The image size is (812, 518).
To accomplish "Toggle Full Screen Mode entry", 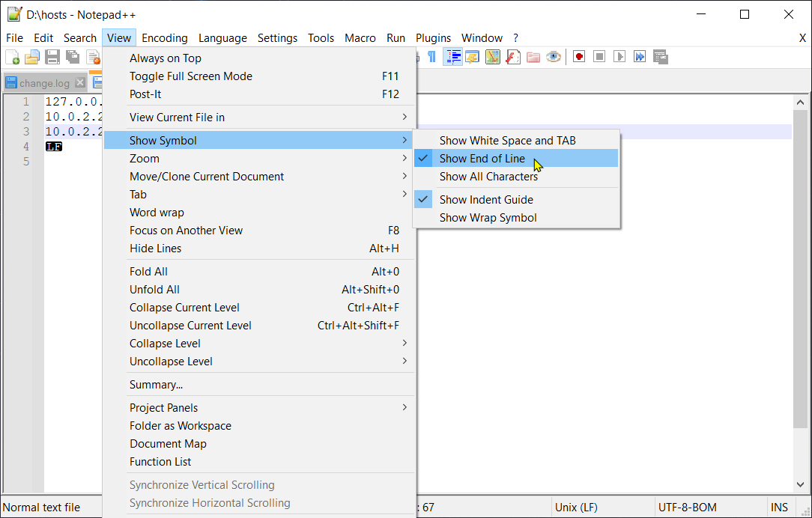I will 259,76.
